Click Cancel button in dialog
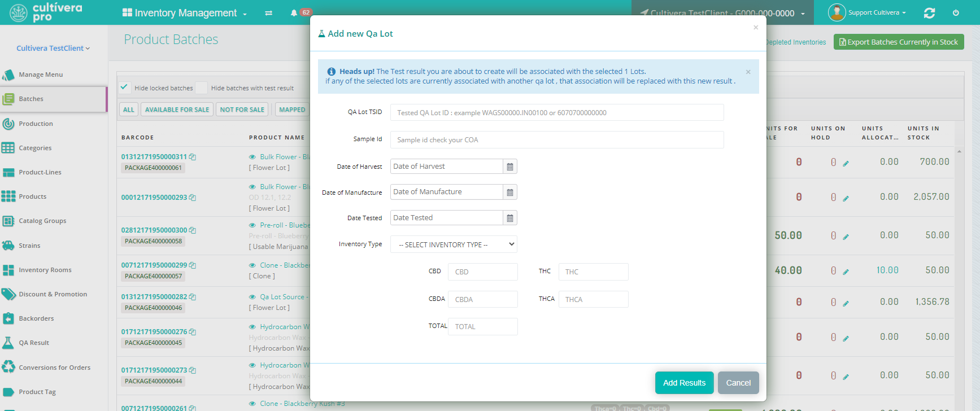Screen dimensions: 980x411 pyautogui.click(x=738, y=383)
